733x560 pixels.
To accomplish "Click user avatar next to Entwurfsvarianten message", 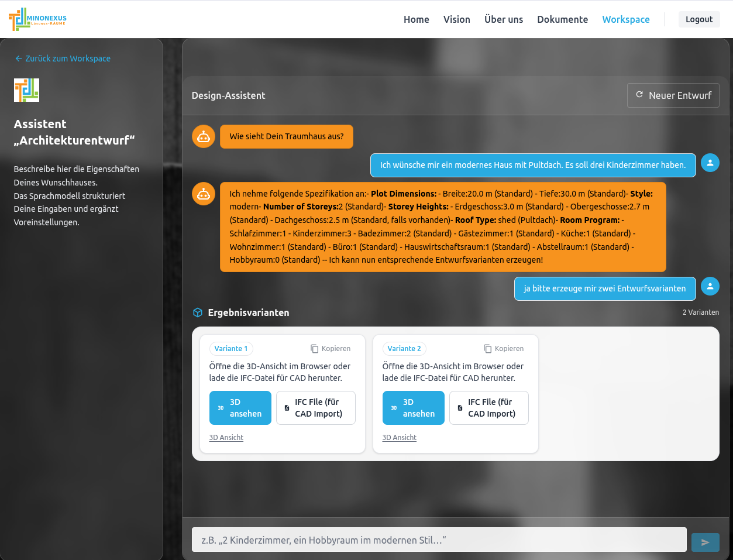I will pyautogui.click(x=710, y=286).
